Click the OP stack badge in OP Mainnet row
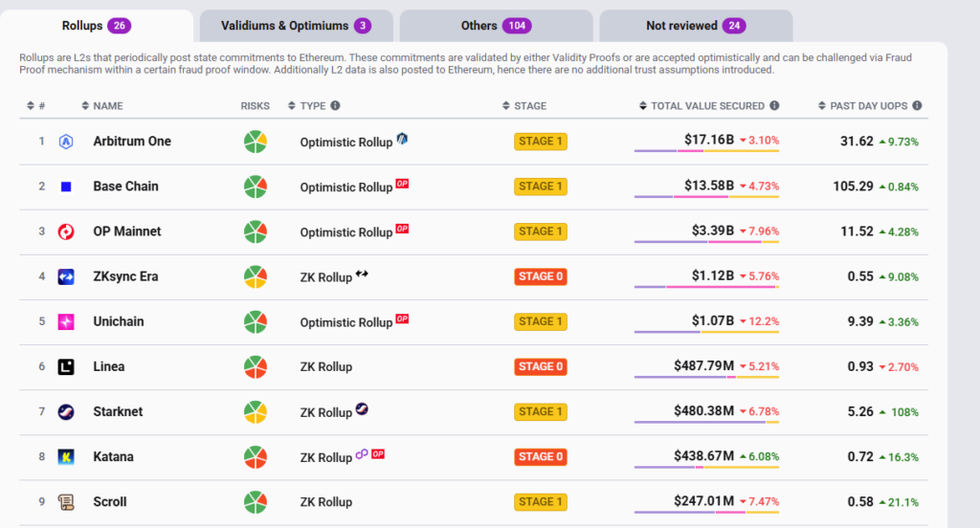980x528 pixels. (x=402, y=229)
